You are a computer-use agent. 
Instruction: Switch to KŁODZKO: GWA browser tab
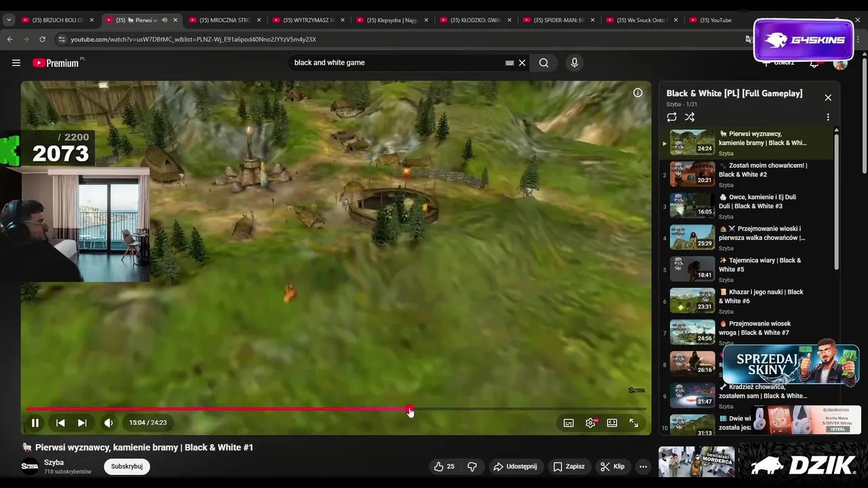click(x=475, y=20)
